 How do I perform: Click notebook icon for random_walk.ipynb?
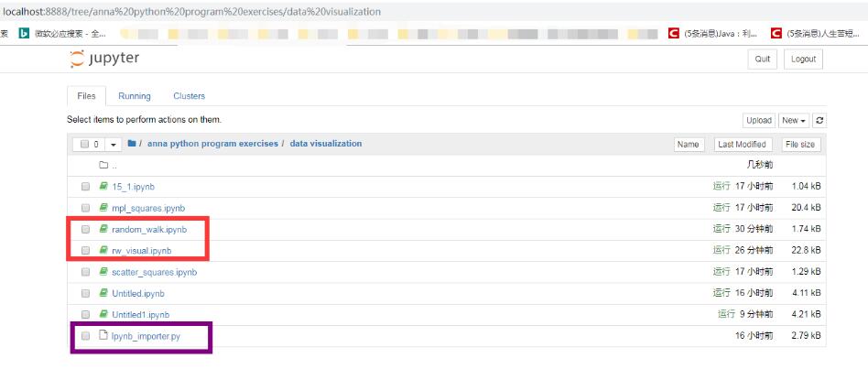(x=103, y=229)
